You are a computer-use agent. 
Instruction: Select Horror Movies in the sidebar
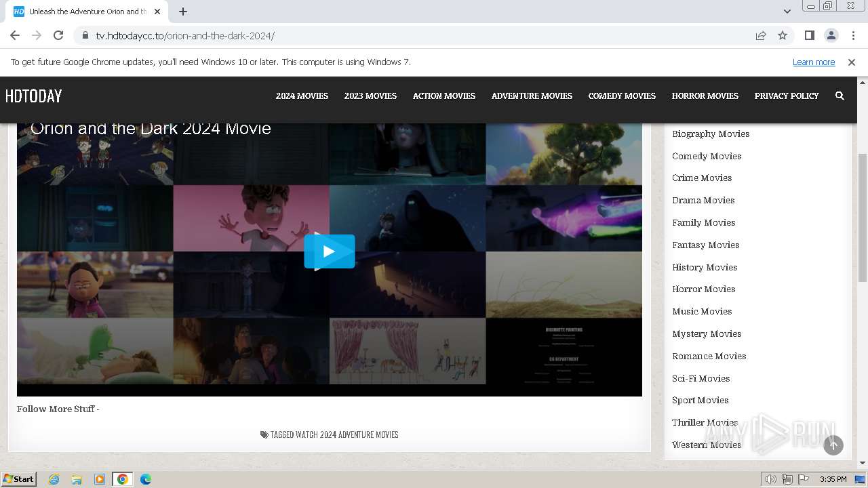tap(704, 289)
